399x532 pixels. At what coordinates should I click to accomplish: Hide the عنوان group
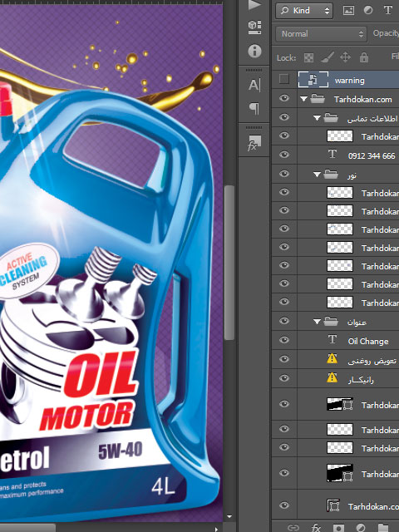pos(284,321)
